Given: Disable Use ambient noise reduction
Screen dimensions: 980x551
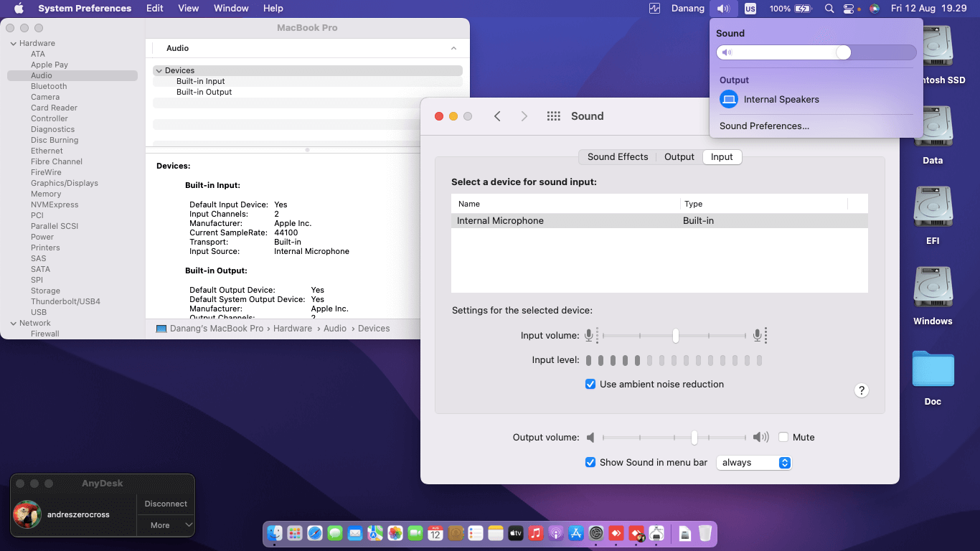Looking at the screenshot, I should [x=590, y=385].
